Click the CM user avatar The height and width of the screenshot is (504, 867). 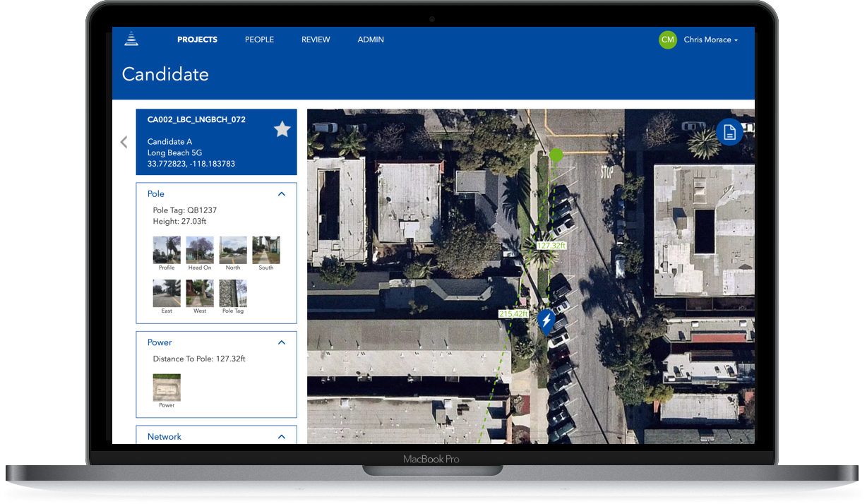point(667,40)
